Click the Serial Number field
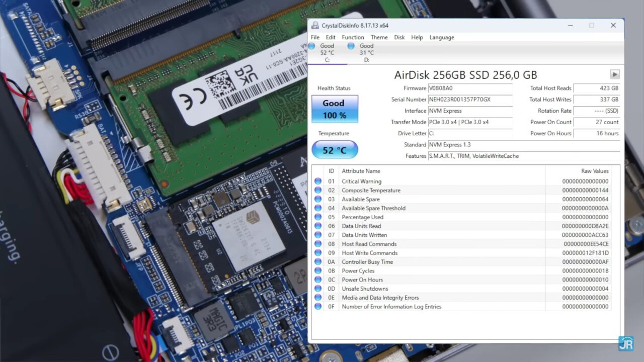The width and height of the screenshot is (644, 362). (x=469, y=100)
